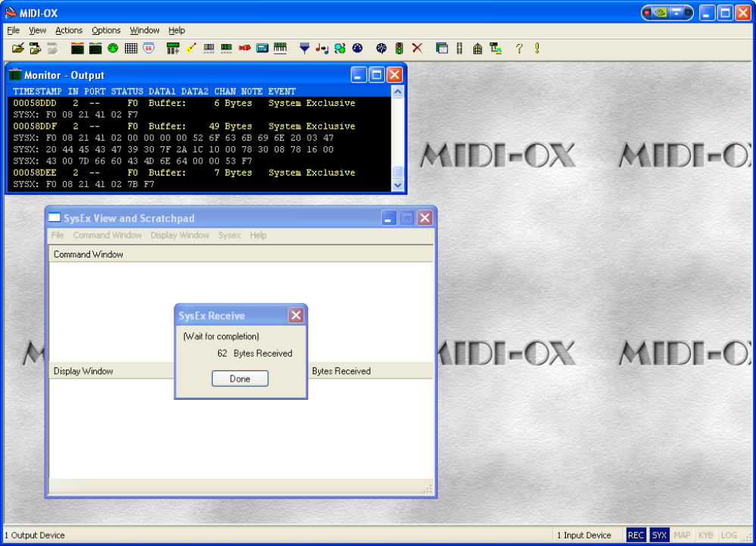Click the musical notes mapping icon
Image resolution: width=756 pixels, height=546 pixels.
tap(322, 48)
